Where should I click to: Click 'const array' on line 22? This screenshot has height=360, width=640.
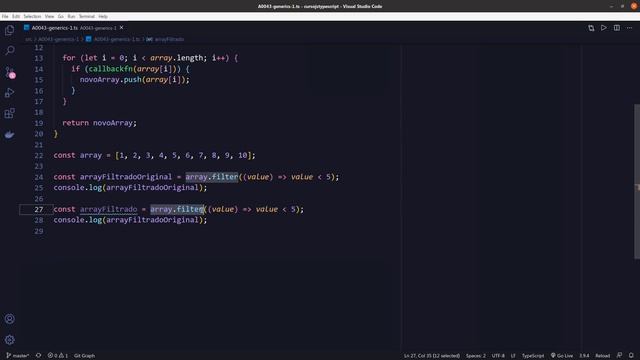tap(78, 156)
